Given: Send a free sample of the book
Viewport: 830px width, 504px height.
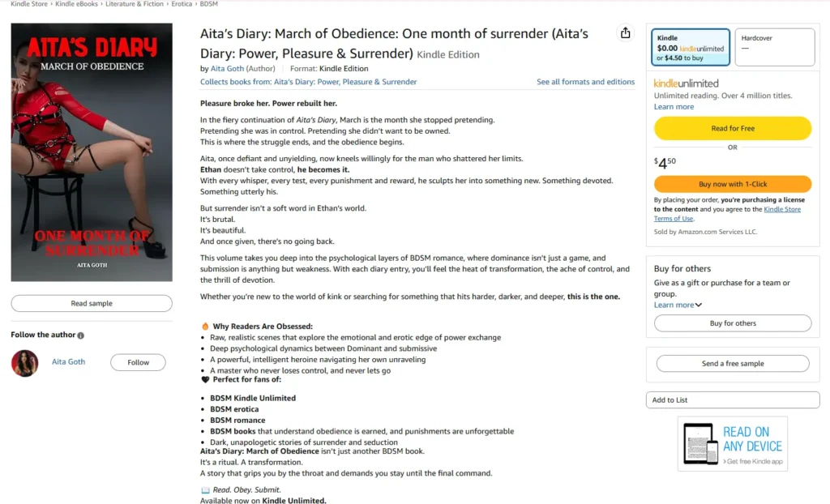Looking at the screenshot, I should pyautogui.click(x=732, y=363).
